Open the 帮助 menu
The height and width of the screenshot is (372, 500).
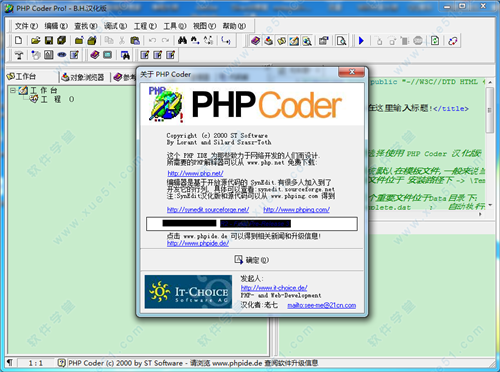coord(234,26)
